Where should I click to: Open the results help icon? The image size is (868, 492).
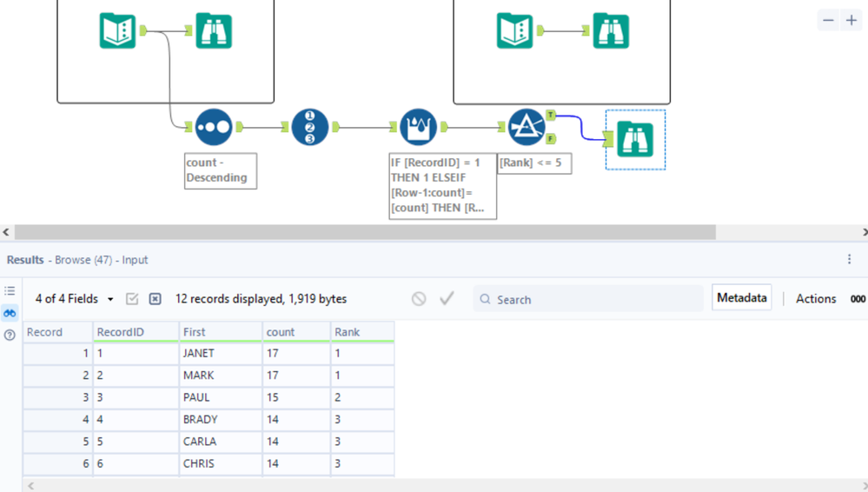click(10, 335)
